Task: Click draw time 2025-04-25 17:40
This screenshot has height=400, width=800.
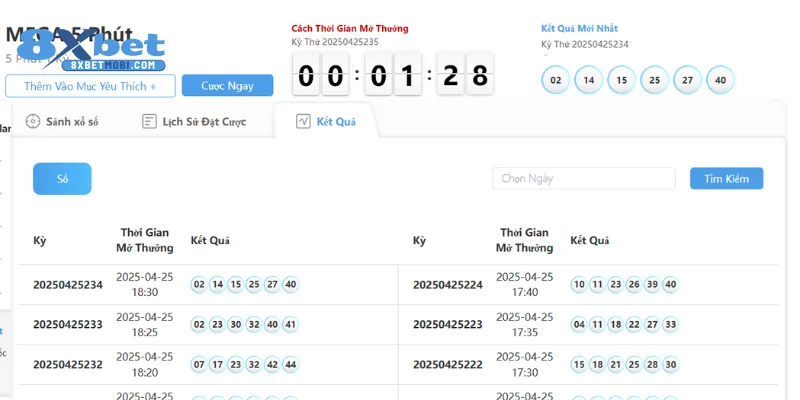Action: (524, 285)
